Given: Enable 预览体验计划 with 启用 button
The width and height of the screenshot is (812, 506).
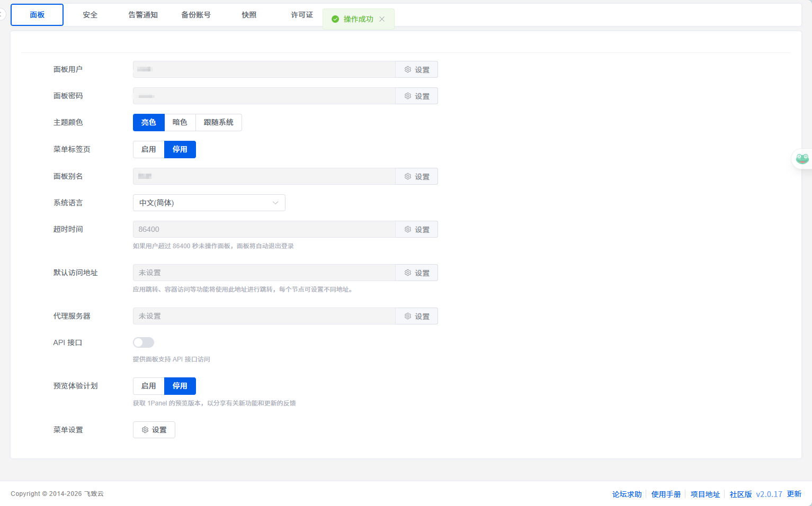Looking at the screenshot, I should (148, 386).
